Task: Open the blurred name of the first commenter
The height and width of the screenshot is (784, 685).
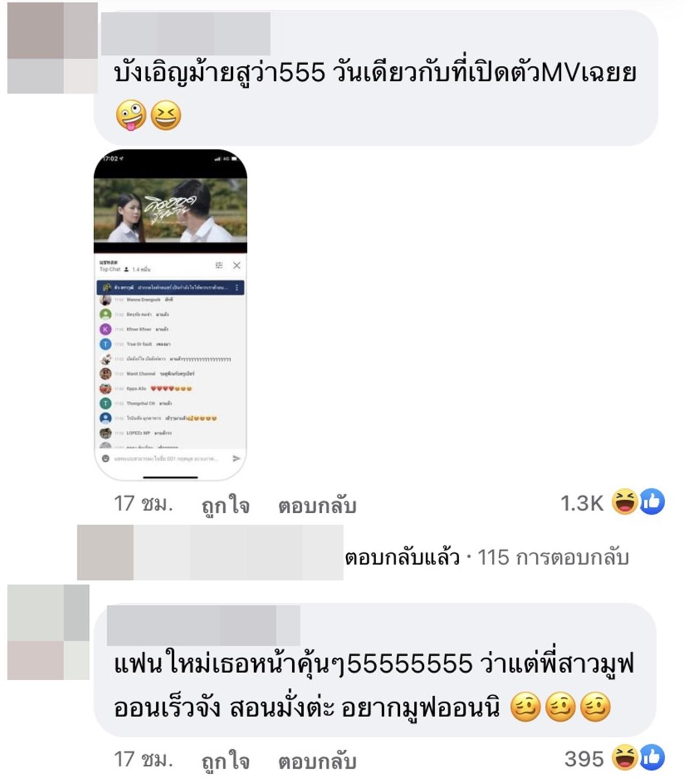Action: [186, 34]
